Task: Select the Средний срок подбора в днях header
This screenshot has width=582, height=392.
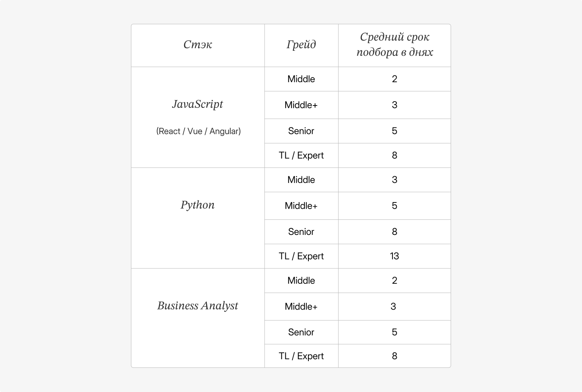Action: [395, 45]
